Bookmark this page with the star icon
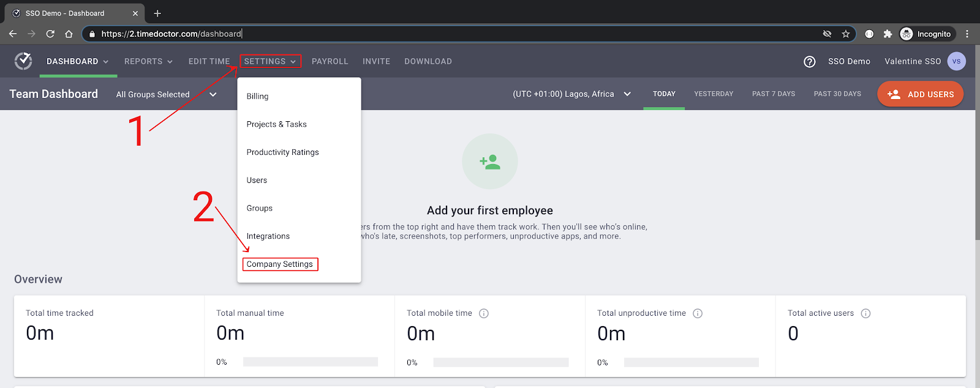The height and width of the screenshot is (388, 980). (x=846, y=34)
